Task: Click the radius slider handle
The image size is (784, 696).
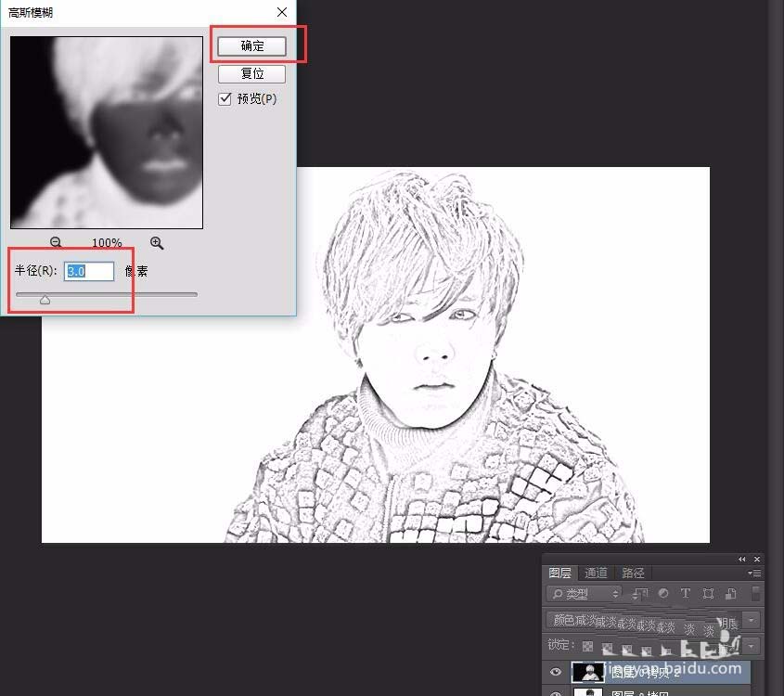Action: (x=45, y=299)
